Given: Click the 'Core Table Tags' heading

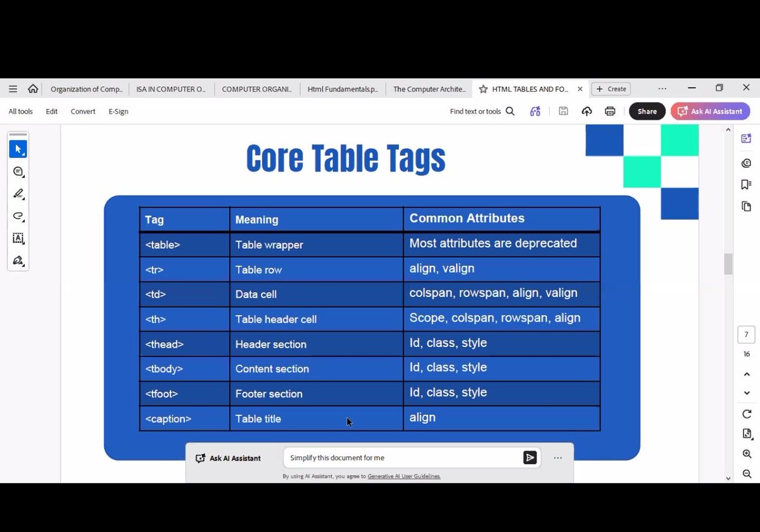Looking at the screenshot, I should click(346, 158).
